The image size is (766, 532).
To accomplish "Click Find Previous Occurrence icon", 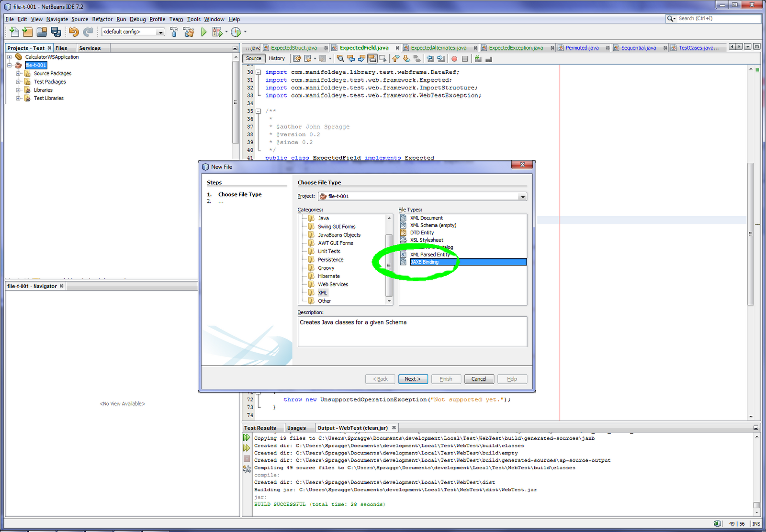I will 351,58.
